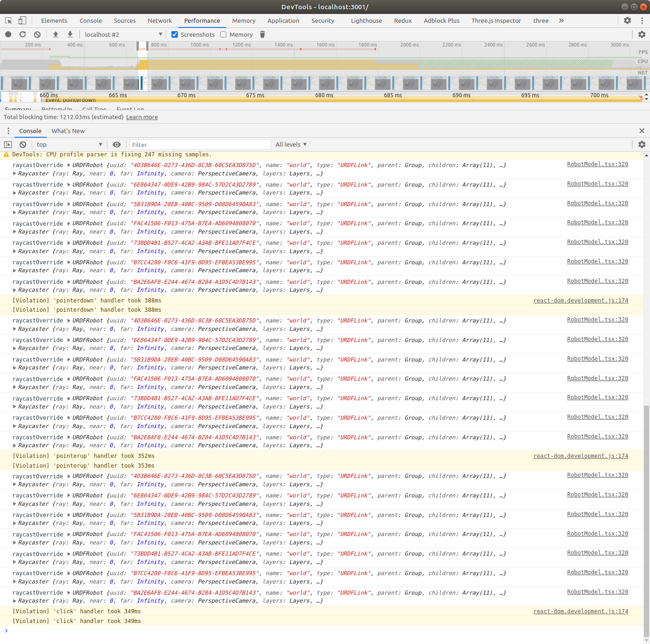Click the Learn more link
The width and height of the screenshot is (650, 644).
[x=142, y=117]
